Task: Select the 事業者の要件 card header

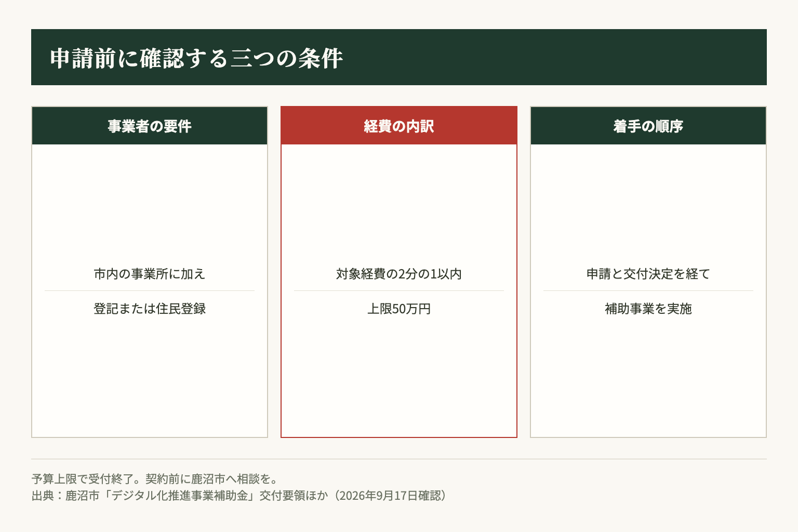Action: [150, 126]
